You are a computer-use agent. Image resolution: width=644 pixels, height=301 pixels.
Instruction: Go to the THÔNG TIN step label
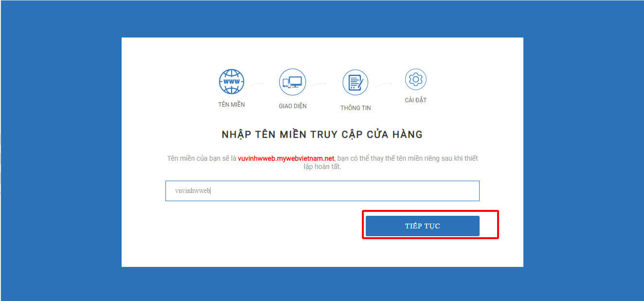point(356,108)
